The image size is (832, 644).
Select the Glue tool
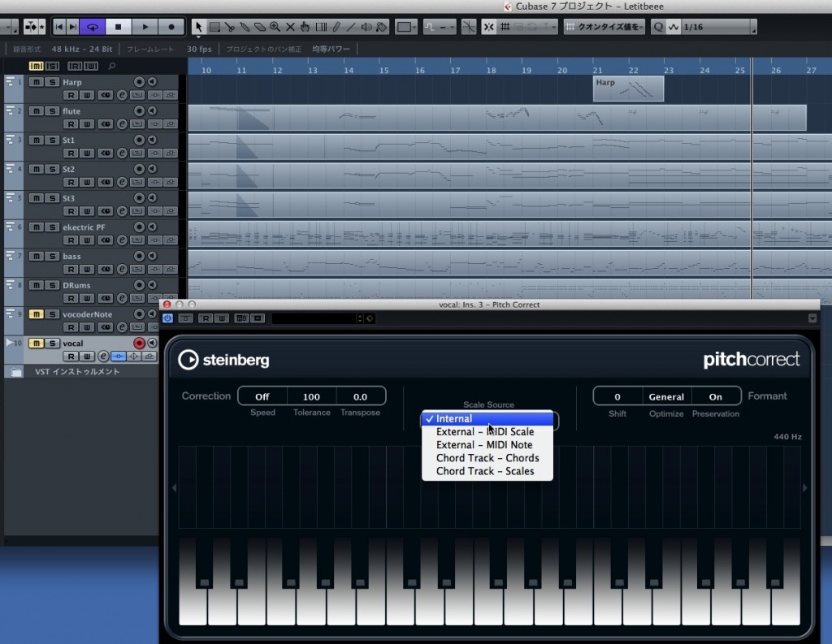[245, 27]
